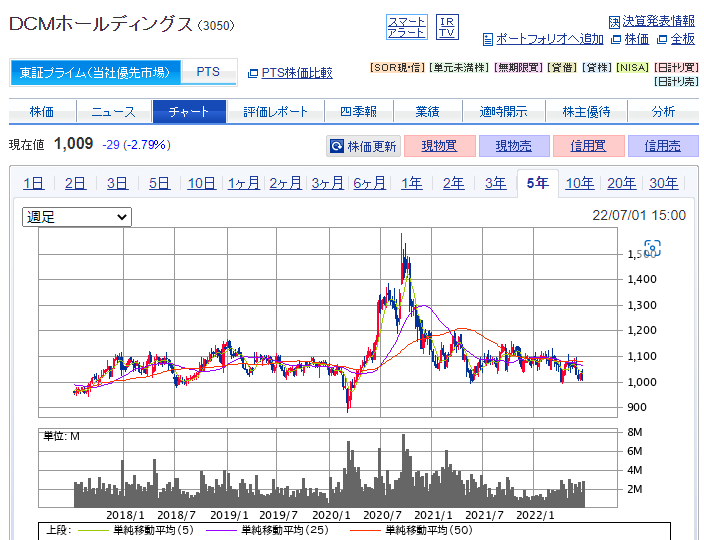Select the 3年 chart period
This screenshot has height=540, width=704.
496,183
